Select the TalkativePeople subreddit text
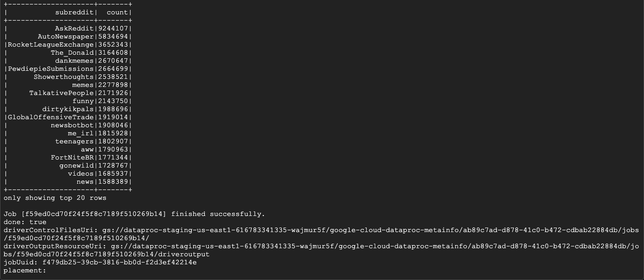The image size is (644, 280). [62, 93]
